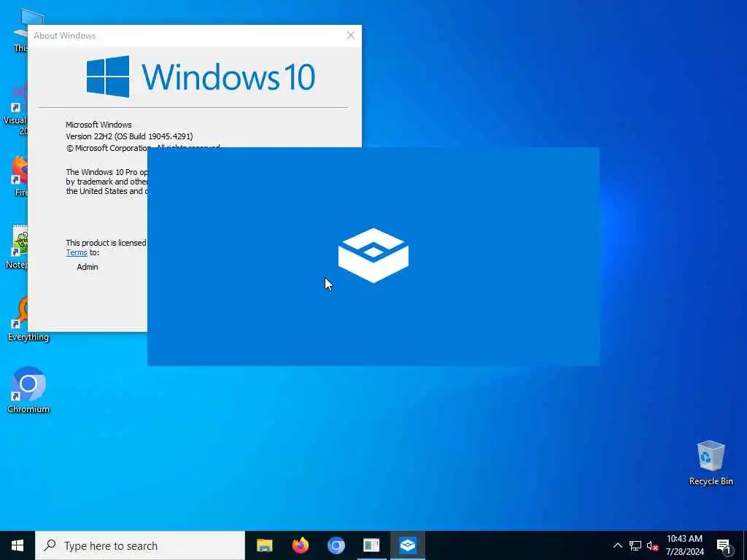The width and height of the screenshot is (747, 560).
Task: Open the network status tray icon
Action: click(x=635, y=545)
